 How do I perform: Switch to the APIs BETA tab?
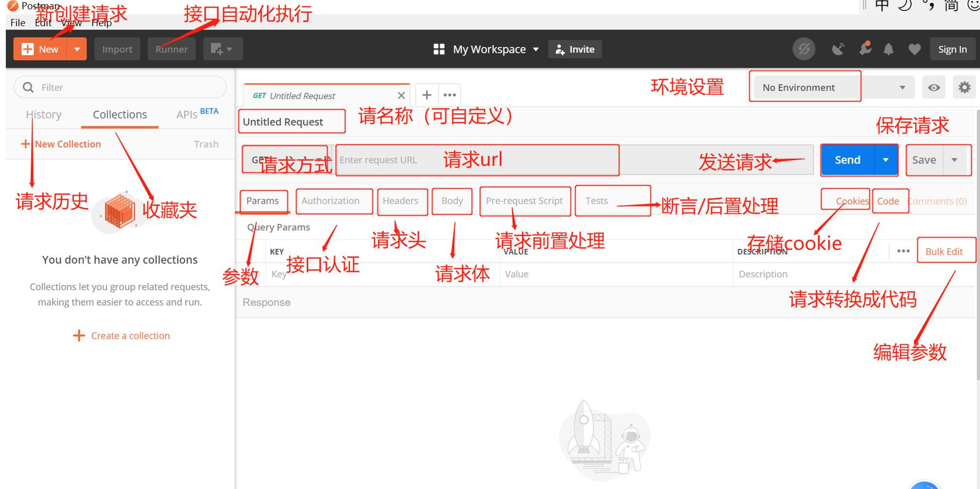[198, 114]
